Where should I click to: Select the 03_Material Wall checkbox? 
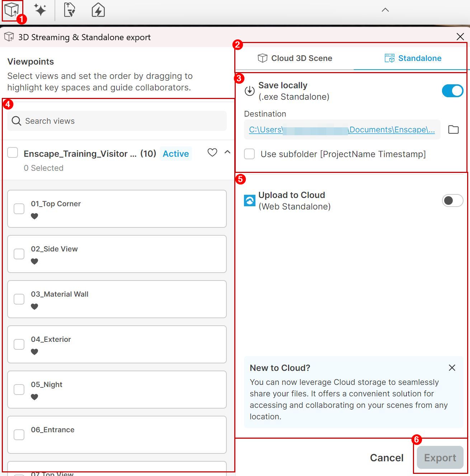tap(19, 299)
